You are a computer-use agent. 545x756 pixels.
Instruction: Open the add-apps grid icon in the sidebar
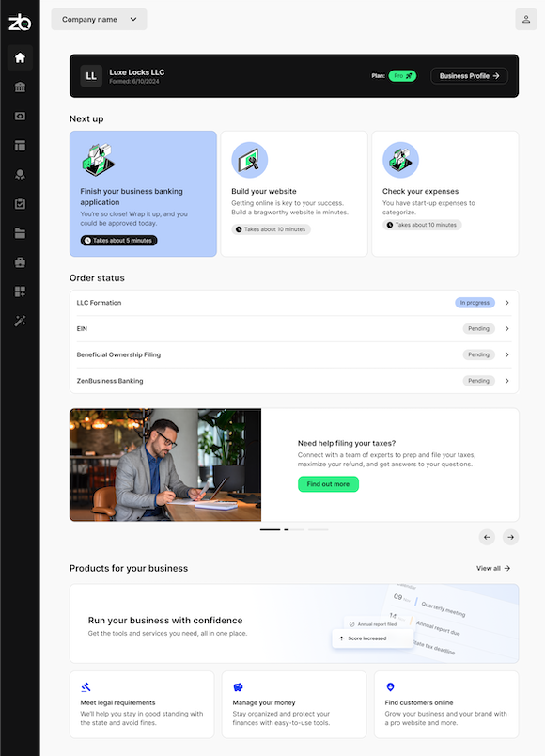(20, 291)
